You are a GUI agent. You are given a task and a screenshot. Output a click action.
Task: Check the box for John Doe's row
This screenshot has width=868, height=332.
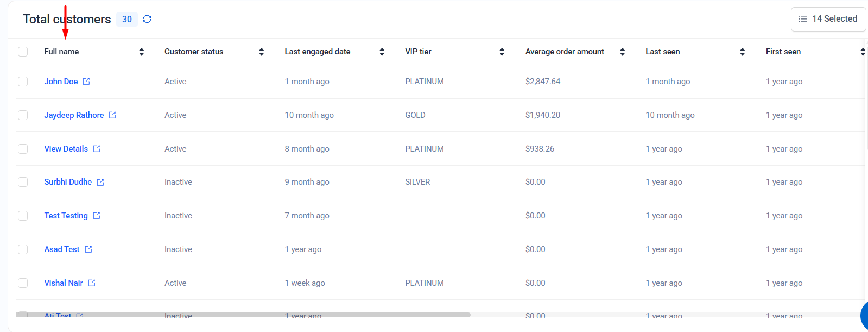[23, 82]
